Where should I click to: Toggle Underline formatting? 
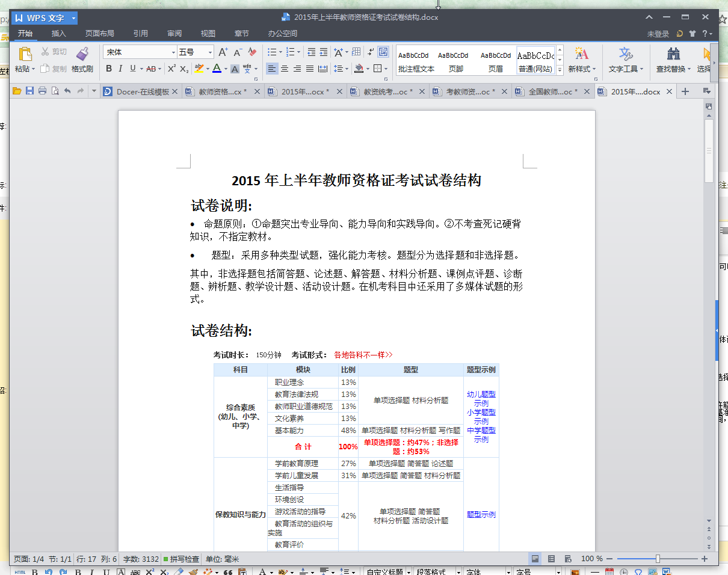tap(132, 69)
